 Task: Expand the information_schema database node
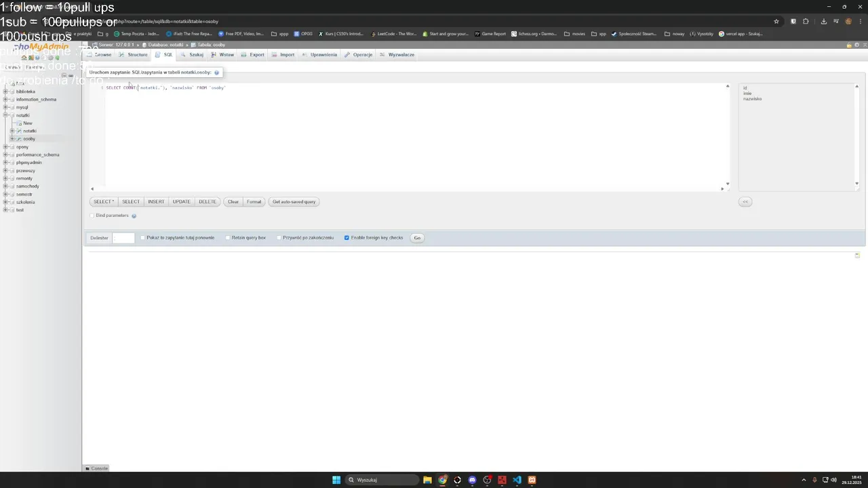(5, 100)
